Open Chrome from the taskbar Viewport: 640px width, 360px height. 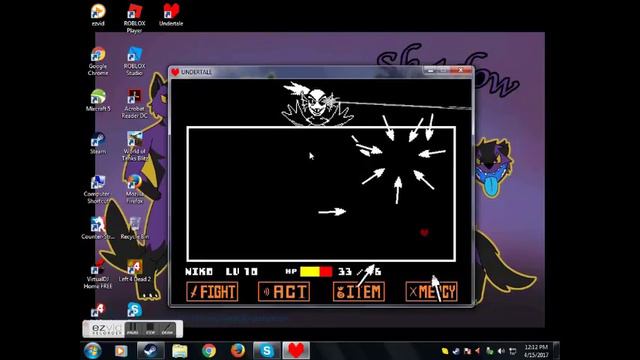(209, 351)
